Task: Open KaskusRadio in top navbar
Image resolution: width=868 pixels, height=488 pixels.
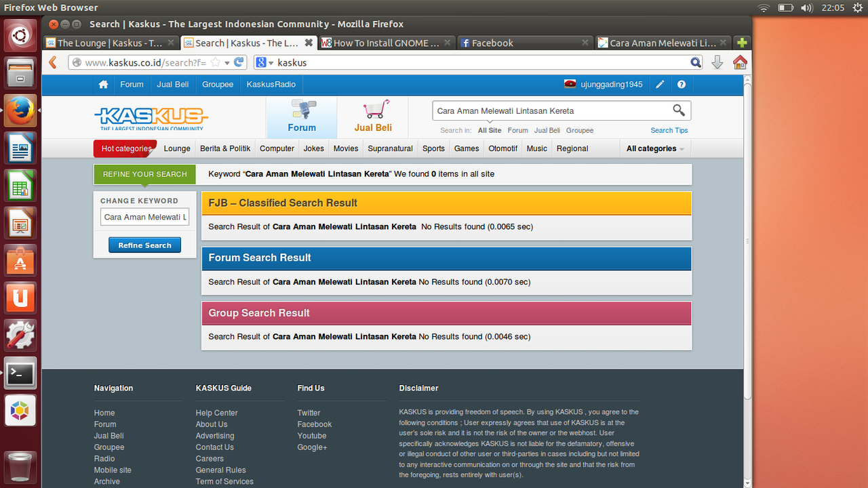Action: point(271,85)
